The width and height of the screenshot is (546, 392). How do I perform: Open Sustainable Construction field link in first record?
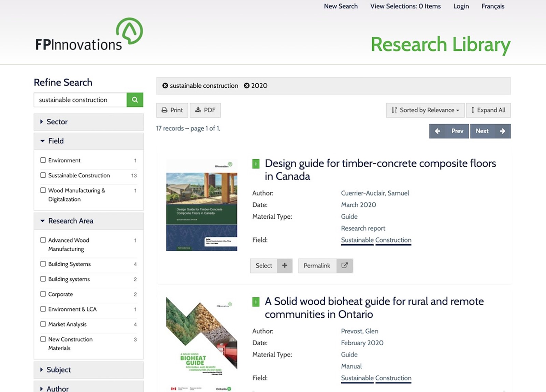pyautogui.click(x=376, y=240)
